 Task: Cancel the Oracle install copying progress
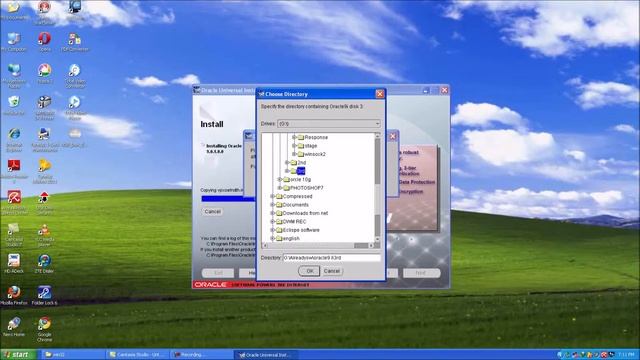tap(212, 211)
